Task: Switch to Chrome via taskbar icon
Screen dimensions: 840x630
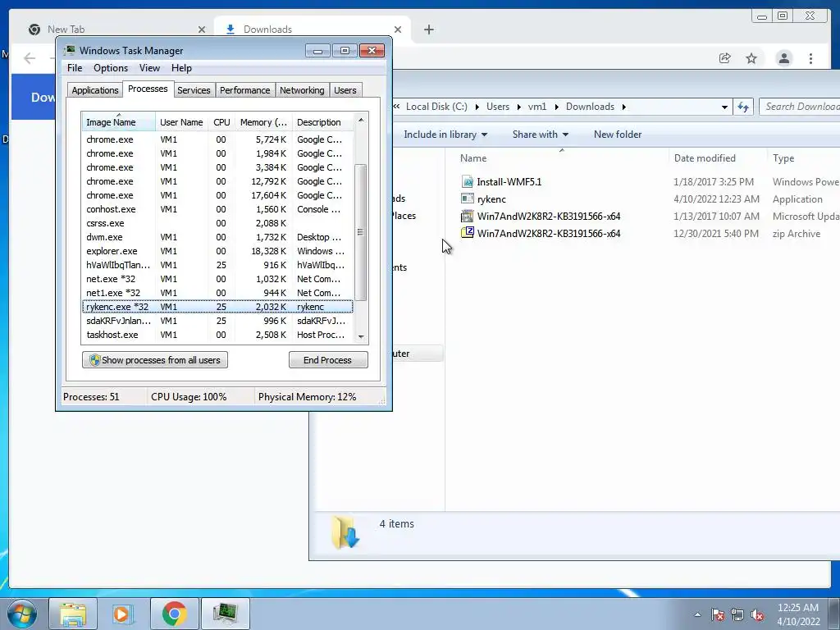Action: point(174,614)
